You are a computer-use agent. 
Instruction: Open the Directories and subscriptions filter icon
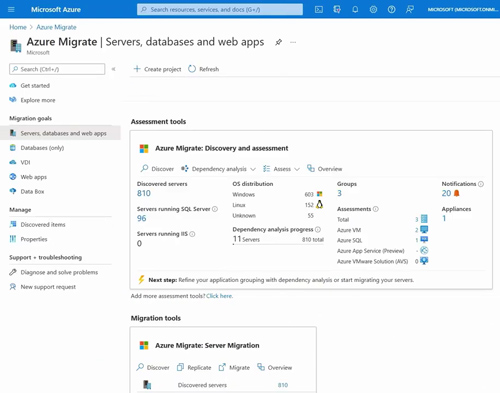coord(337,9)
